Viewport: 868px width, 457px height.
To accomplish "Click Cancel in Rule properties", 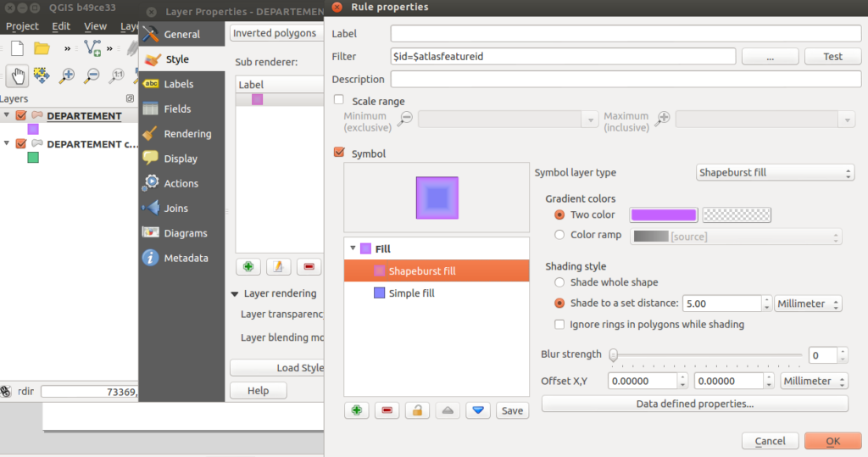I will 770,441.
